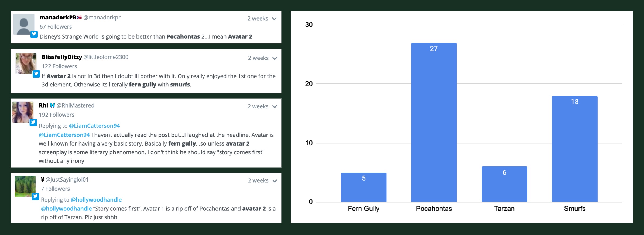644x235 pixels.
Task: Open BlissfullyDitzy's profile photo
Action: point(26,63)
